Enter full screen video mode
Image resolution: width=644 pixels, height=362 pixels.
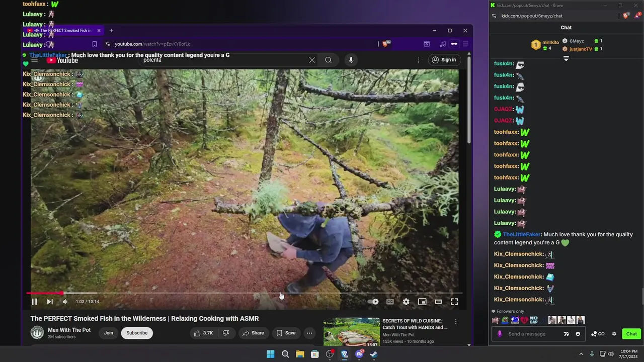click(454, 302)
